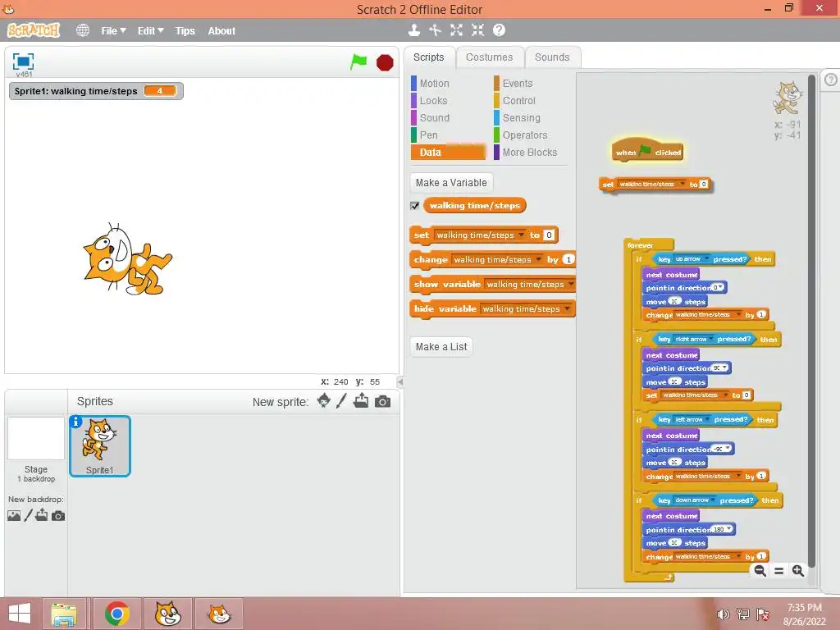Click the green flag to start
The width and height of the screenshot is (840, 630).
pyautogui.click(x=358, y=62)
